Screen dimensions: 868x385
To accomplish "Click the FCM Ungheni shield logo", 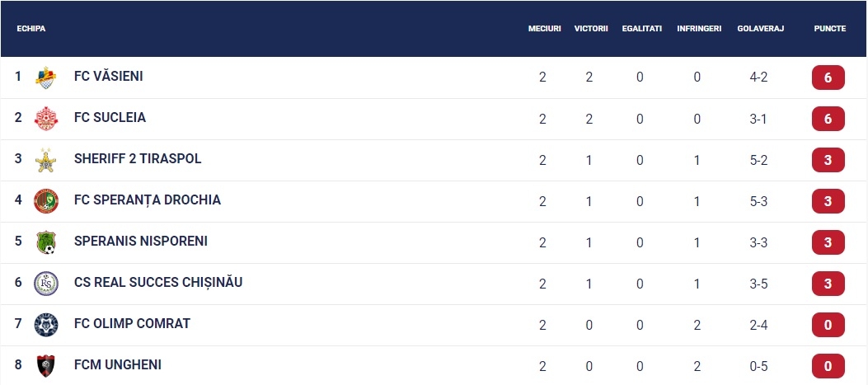I will pos(45,365).
